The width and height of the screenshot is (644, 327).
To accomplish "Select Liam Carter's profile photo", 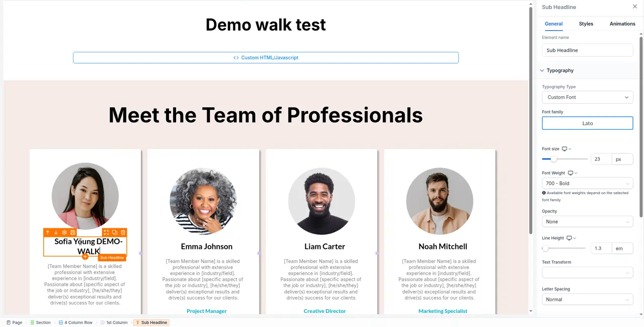I will pyautogui.click(x=321, y=201).
